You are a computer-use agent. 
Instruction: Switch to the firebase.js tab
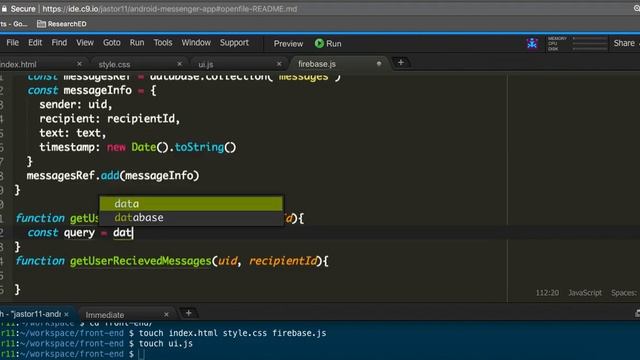click(x=317, y=64)
